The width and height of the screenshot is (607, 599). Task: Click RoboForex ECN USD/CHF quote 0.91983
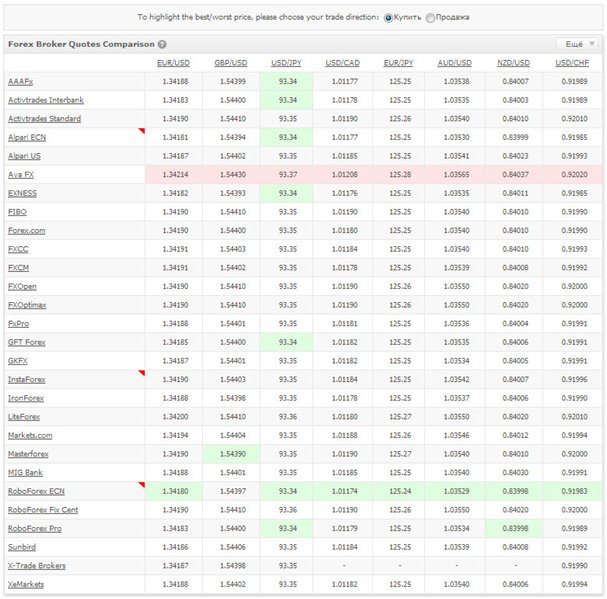tap(574, 491)
